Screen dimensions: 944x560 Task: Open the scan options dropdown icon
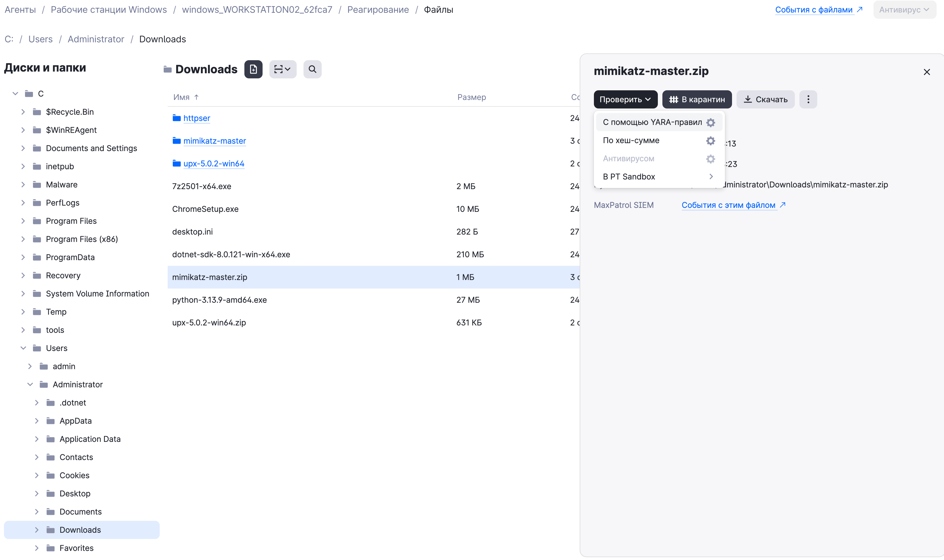[x=282, y=70]
